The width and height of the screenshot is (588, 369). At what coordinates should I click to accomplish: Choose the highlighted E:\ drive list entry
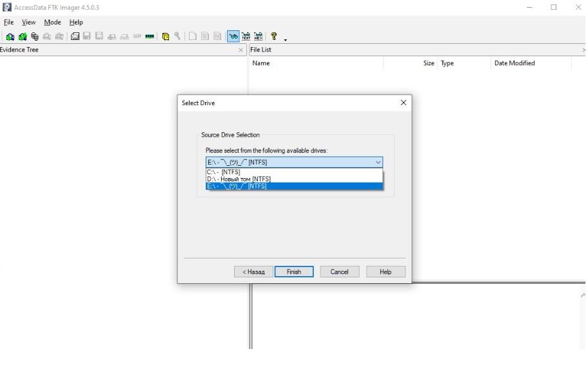coord(295,186)
